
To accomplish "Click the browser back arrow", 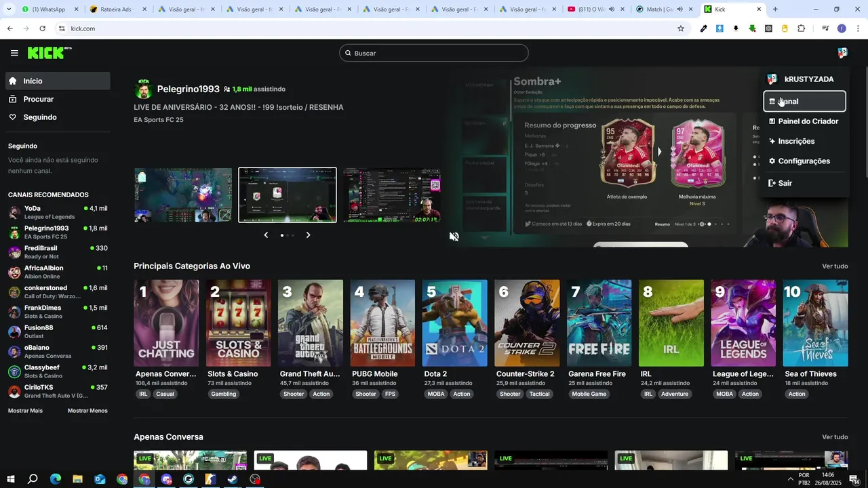I will point(9,28).
